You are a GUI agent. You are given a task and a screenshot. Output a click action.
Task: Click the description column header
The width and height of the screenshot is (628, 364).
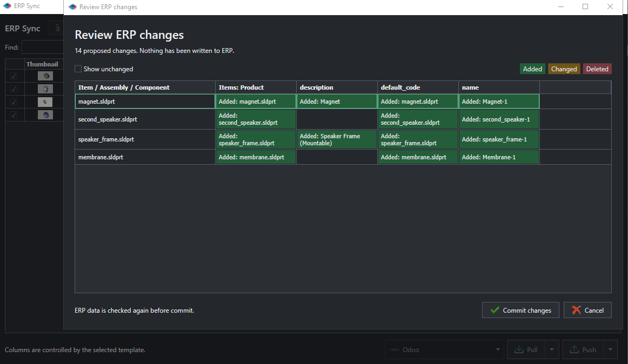(337, 87)
